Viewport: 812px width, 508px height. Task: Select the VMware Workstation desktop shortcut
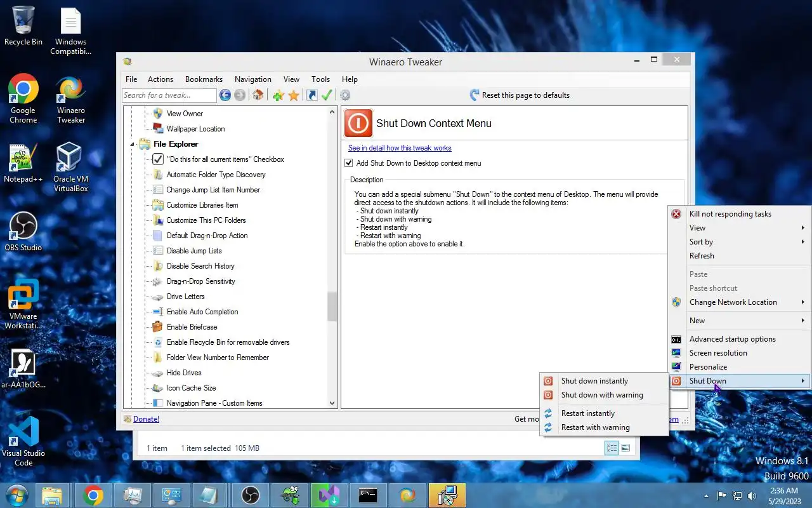(x=23, y=304)
